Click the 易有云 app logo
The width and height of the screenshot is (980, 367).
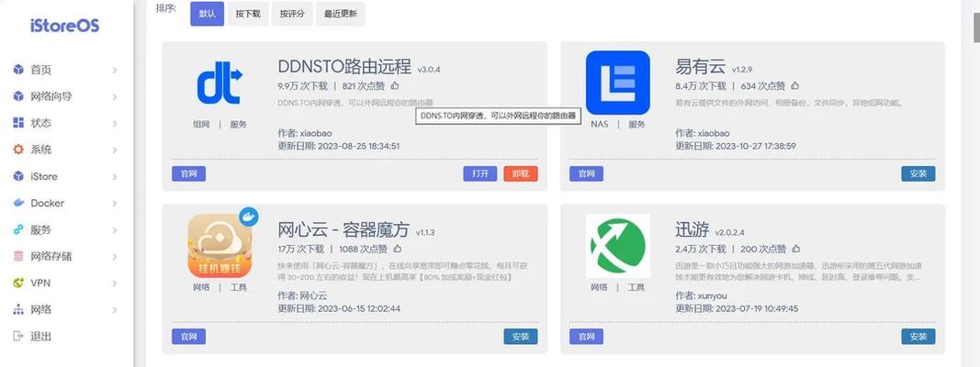point(617,83)
